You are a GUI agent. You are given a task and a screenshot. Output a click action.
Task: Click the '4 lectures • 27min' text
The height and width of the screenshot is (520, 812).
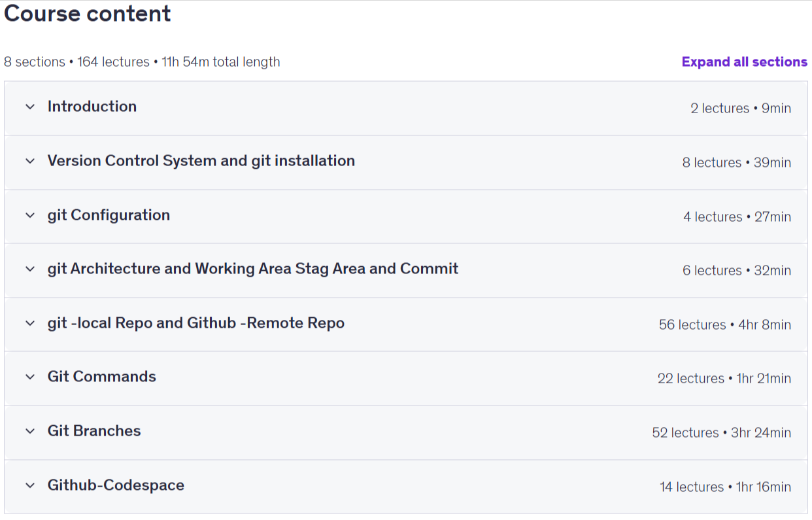point(737,217)
